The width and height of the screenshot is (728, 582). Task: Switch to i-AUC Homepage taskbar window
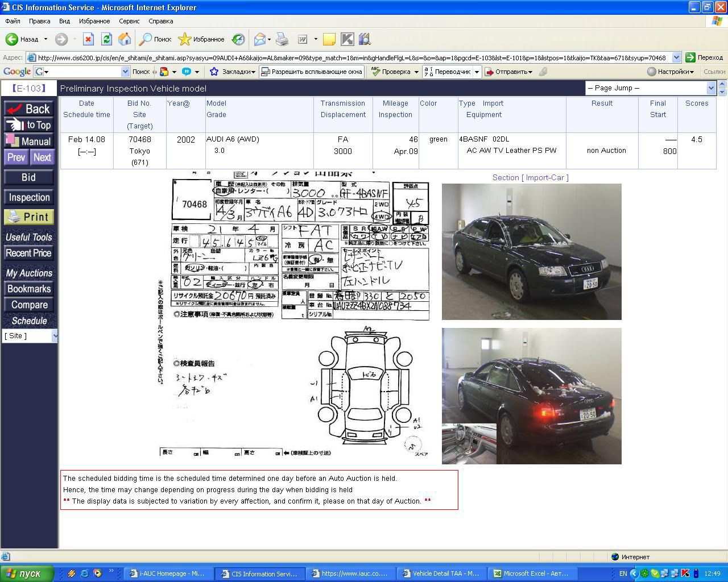pos(168,573)
